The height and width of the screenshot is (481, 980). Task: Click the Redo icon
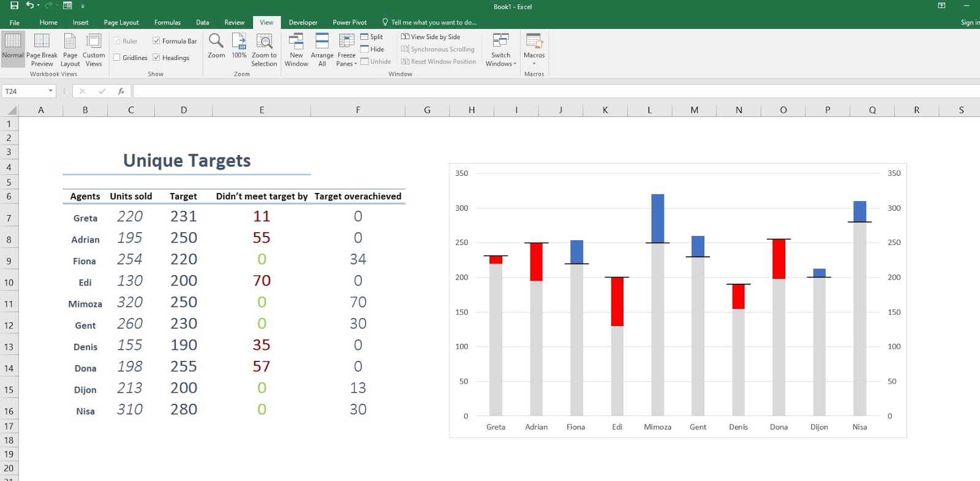tap(48, 6)
